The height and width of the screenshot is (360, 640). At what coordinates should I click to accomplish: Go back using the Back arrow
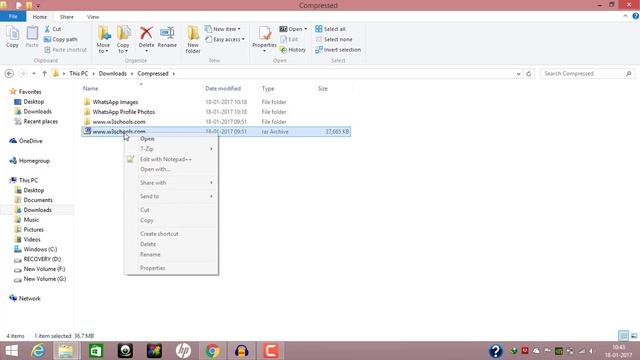9,73
